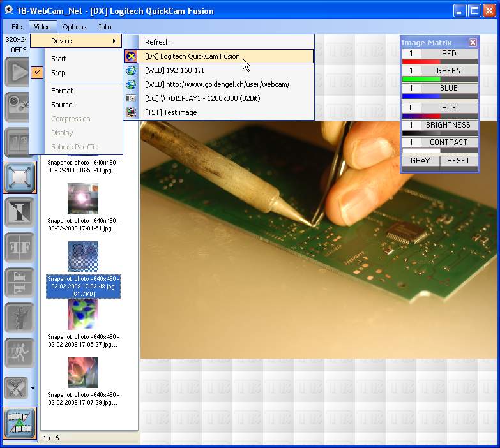Close the Image-Matrix panel
The width and height of the screenshot is (500, 448).
[x=473, y=42]
